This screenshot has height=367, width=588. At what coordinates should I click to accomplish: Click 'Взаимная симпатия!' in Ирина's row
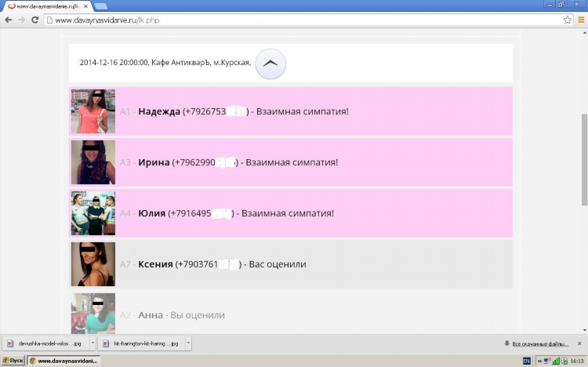292,162
